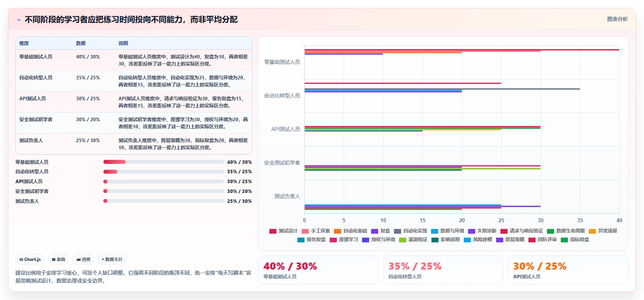
Task: Click the 测试负责人 progress bar
Action: pos(163,201)
